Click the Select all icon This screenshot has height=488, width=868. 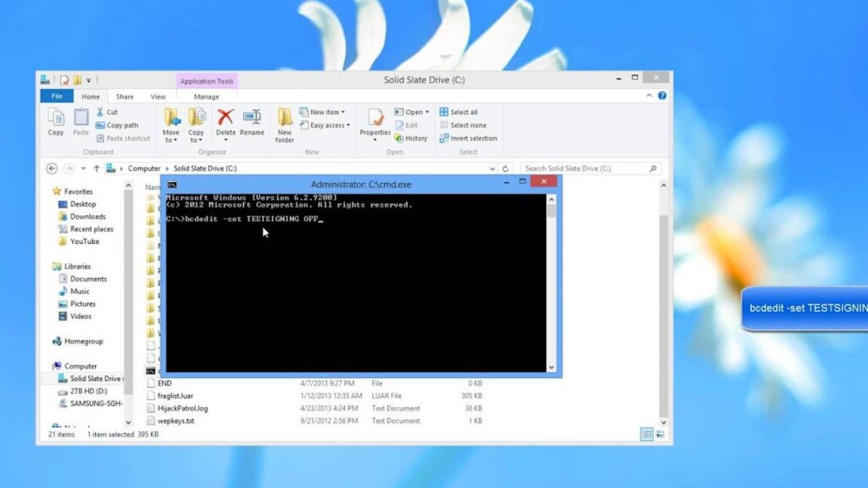[x=462, y=111]
